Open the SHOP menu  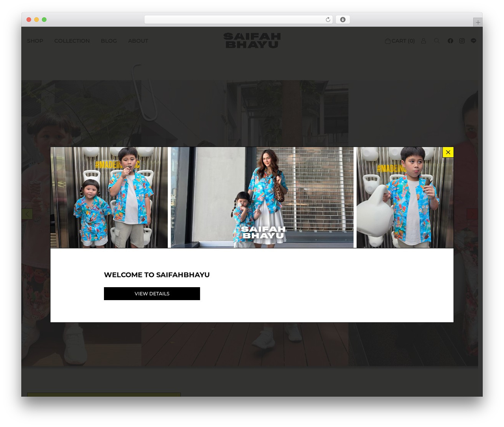pyautogui.click(x=35, y=41)
